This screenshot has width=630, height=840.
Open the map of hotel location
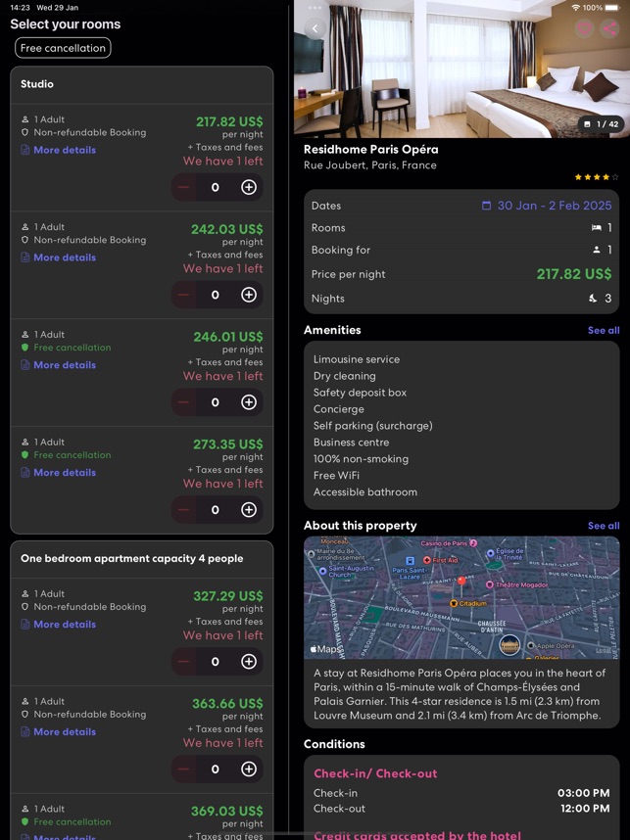(x=461, y=597)
